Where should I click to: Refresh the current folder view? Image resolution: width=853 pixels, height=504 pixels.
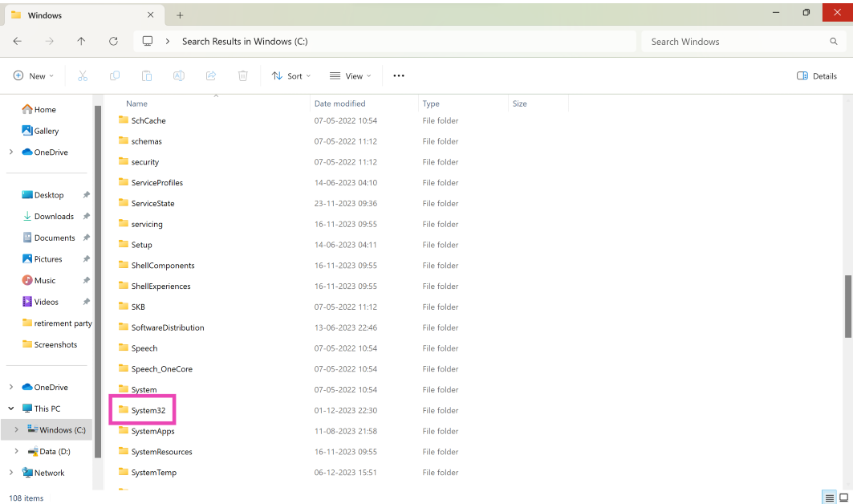(x=113, y=41)
